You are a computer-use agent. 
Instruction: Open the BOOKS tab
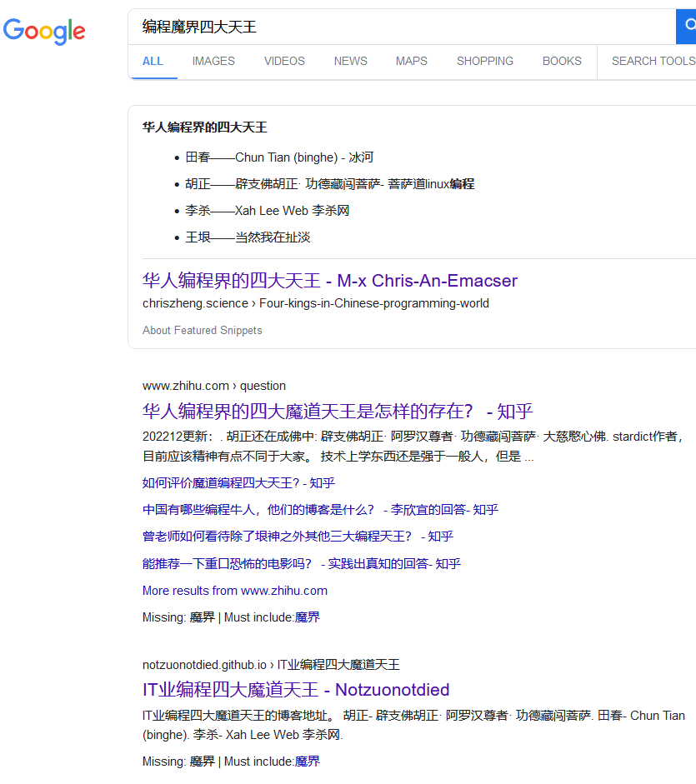[x=562, y=61]
